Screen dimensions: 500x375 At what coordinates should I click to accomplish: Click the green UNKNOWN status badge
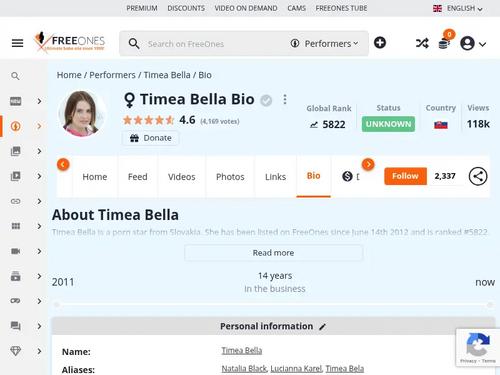[388, 124]
